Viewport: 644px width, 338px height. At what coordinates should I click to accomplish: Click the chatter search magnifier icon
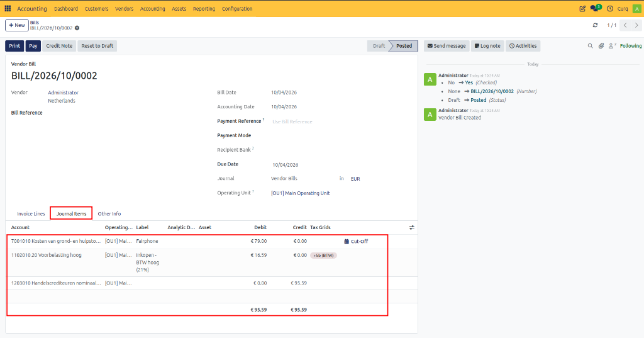tap(590, 46)
